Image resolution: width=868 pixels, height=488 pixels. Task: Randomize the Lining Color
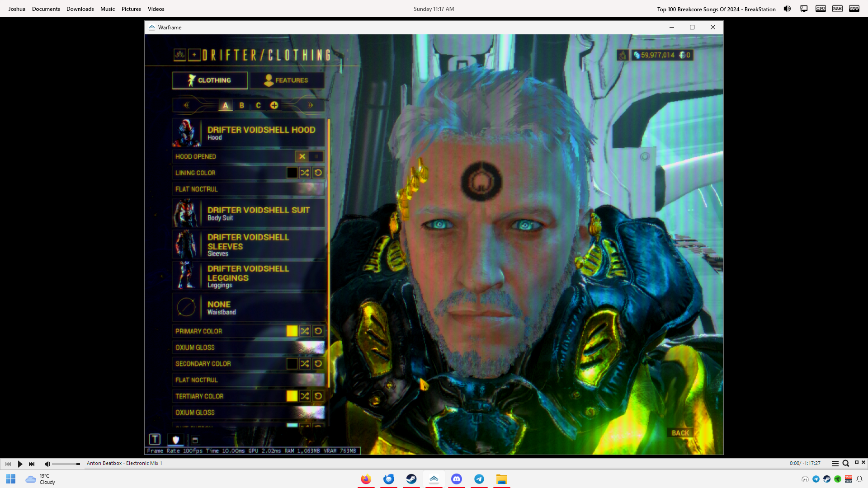pos(305,173)
